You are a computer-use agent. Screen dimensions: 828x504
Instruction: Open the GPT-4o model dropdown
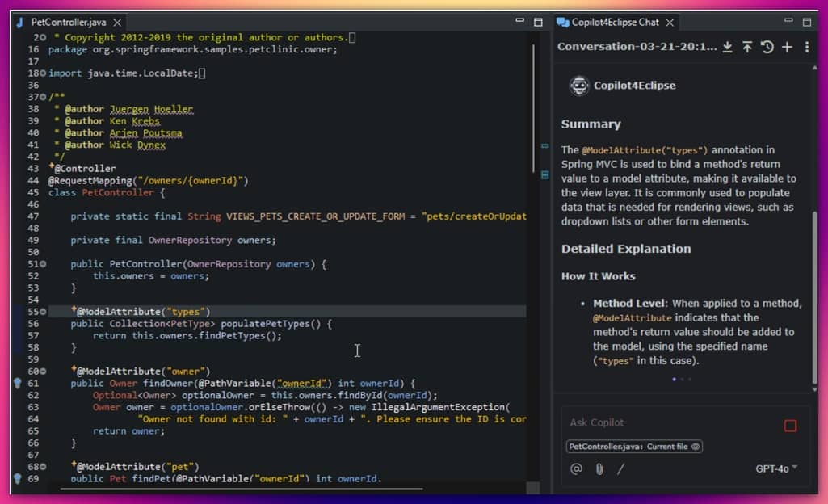[x=776, y=468]
